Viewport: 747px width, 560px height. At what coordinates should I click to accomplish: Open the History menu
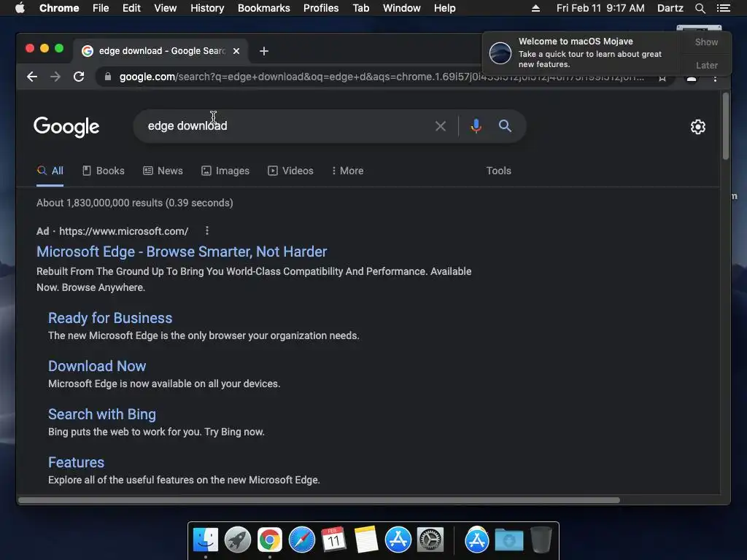207,8
